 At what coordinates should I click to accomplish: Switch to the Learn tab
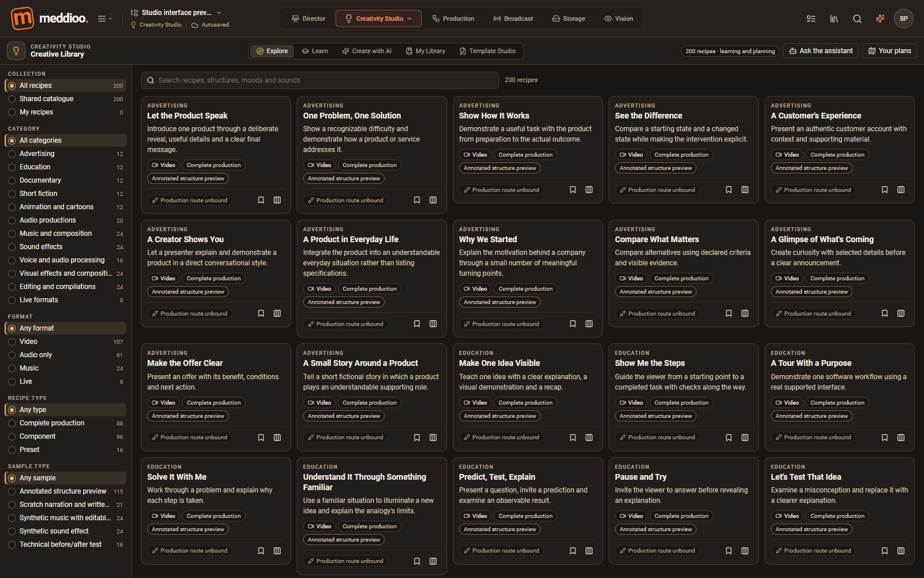click(x=315, y=51)
